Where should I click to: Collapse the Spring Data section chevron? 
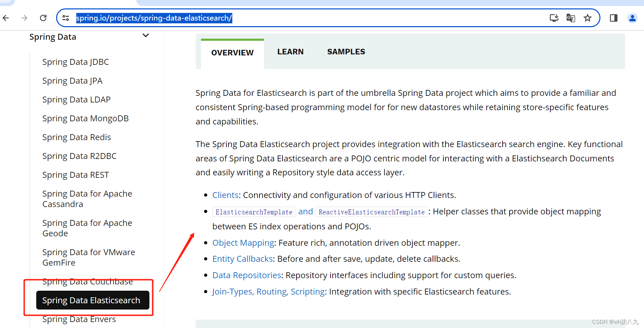[x=146, y=36]
